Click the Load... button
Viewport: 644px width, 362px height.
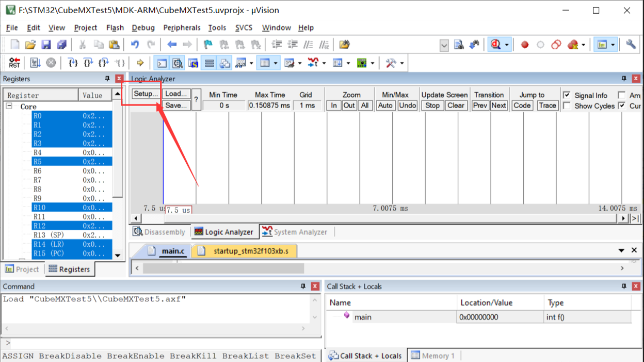177,94
